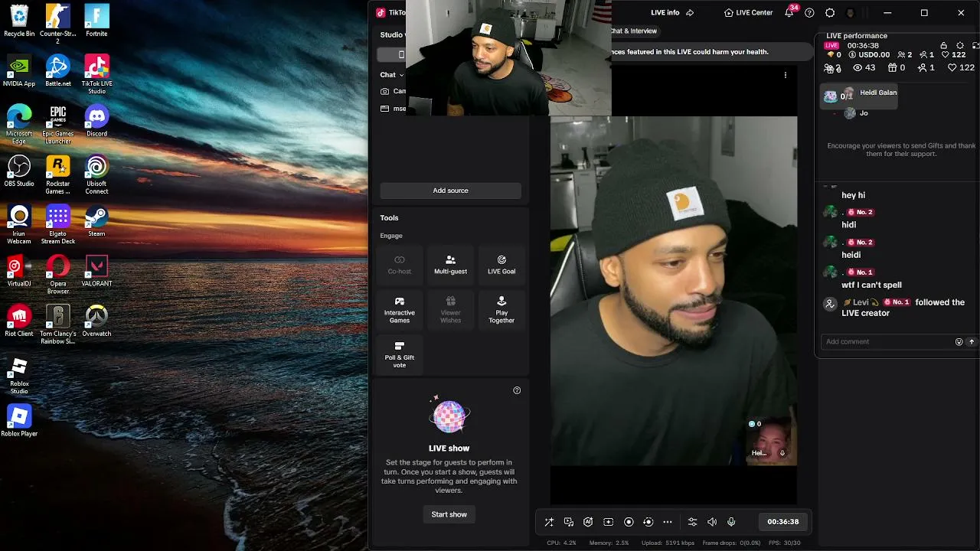Mute guest Heidi's microphone in preview
Viewport: 980px width, 551px height.
pos(782,453)
